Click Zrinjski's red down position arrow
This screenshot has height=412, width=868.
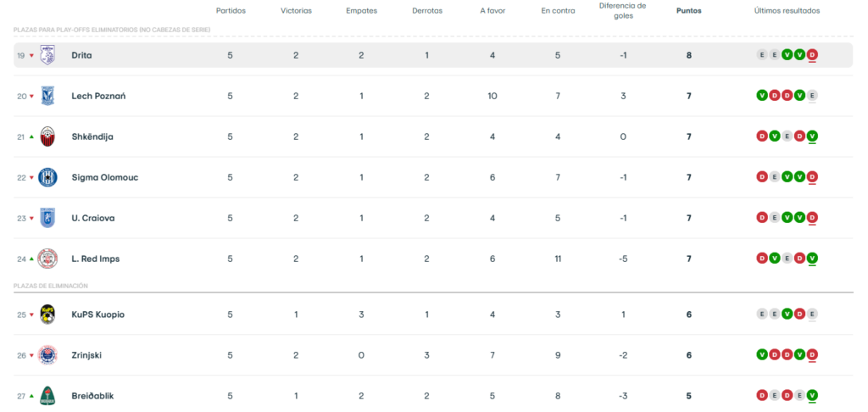tap(31, 355)
